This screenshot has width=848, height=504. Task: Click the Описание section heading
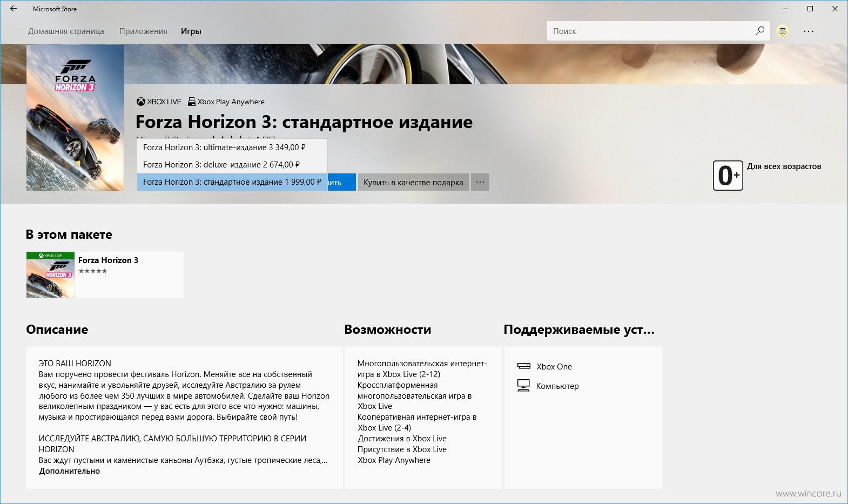57,330
